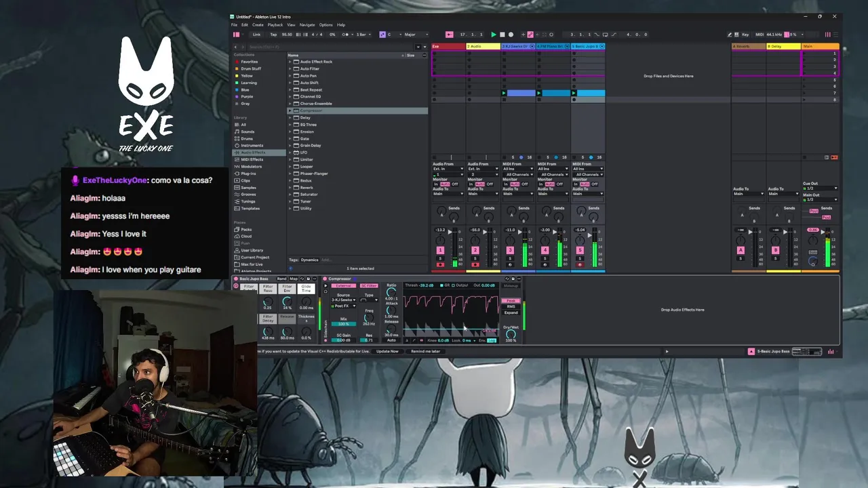Open Packs under Places
Image resolution: width=868 pixels, height=488 pixels.
click(245, 229)
